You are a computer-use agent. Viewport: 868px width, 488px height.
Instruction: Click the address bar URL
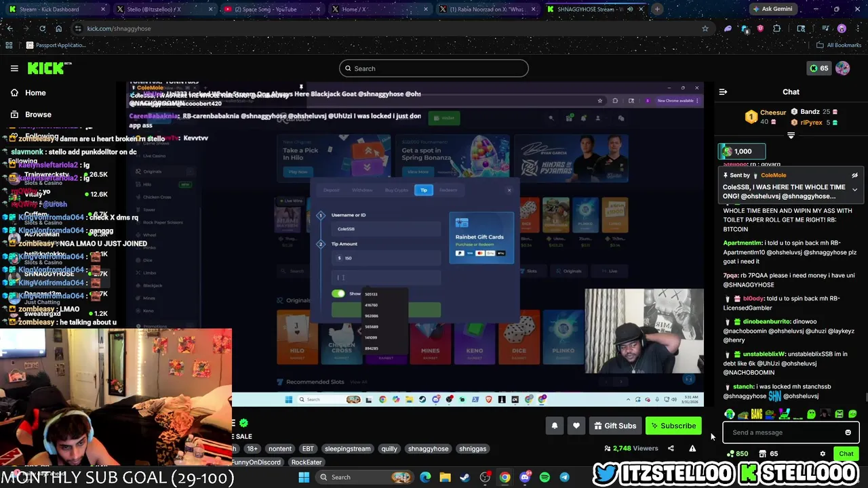coord(119,28)
